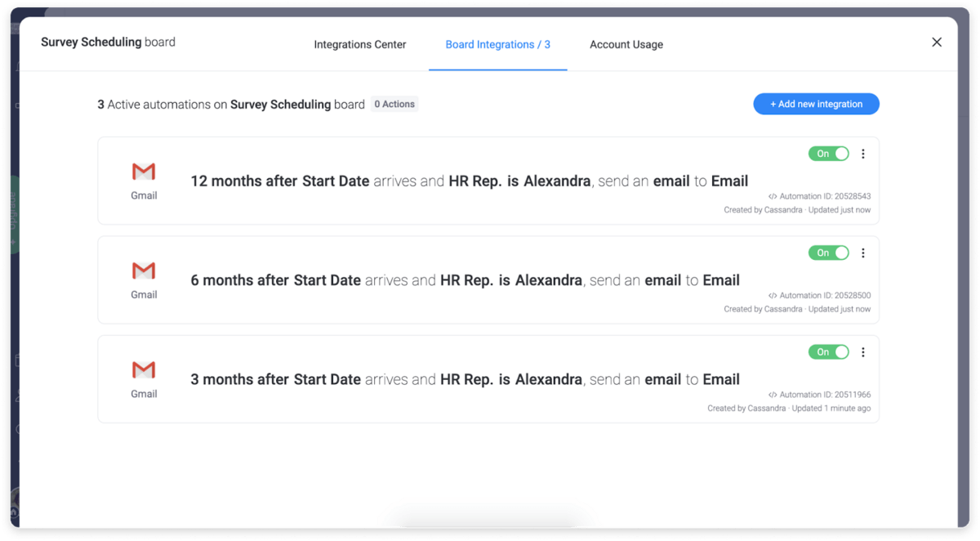The height and width of the screenshot is (541, 980).
Task: Disable the 6 months after Start Date automation
Action: [828, 253]
